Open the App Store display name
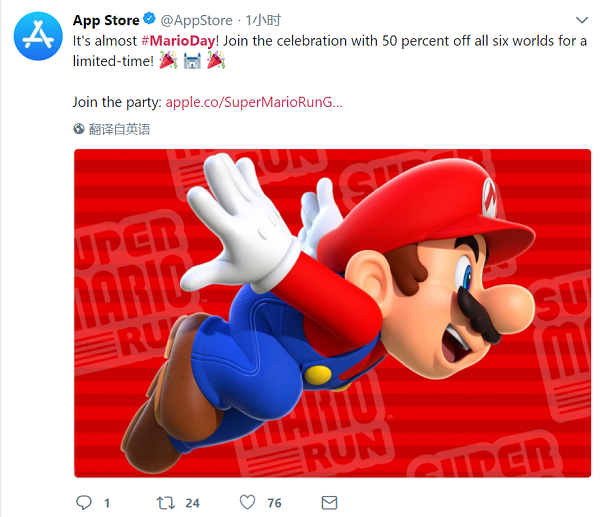The image size is (600, 517). point(106,20)
